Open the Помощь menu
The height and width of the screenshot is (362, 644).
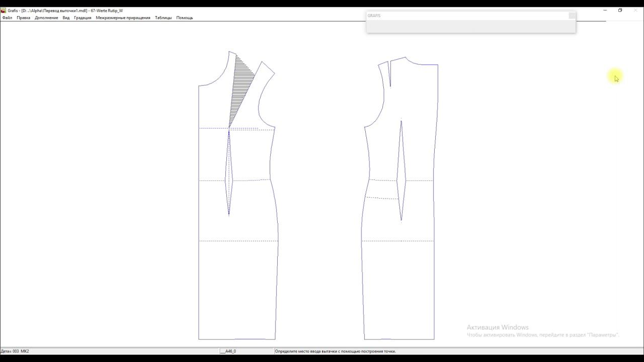[185, 18]
